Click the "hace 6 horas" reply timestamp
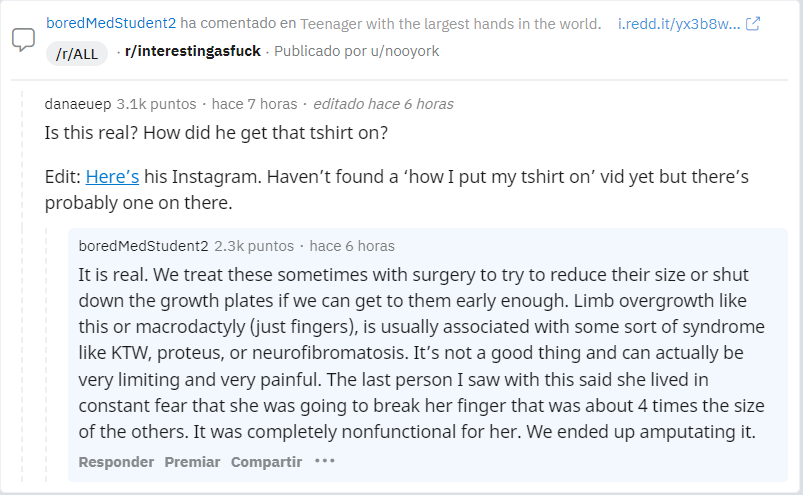This screenshot has width=803, height=495. point(352,245)
